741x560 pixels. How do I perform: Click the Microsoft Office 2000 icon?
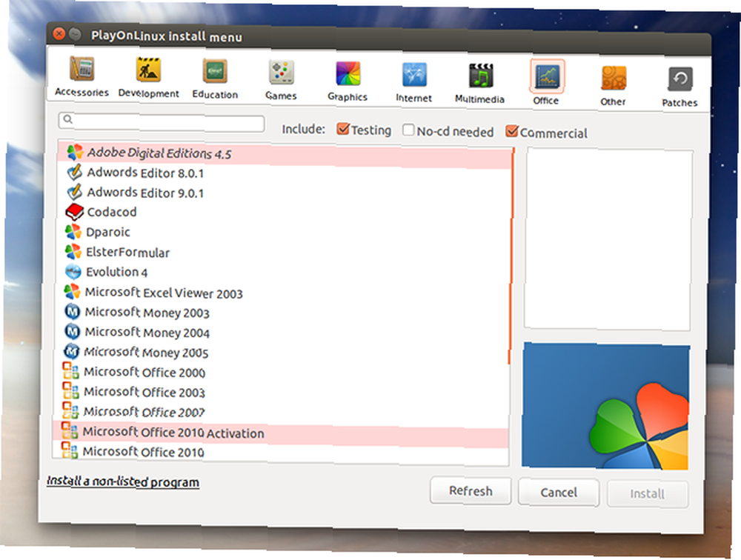(71, 371)
